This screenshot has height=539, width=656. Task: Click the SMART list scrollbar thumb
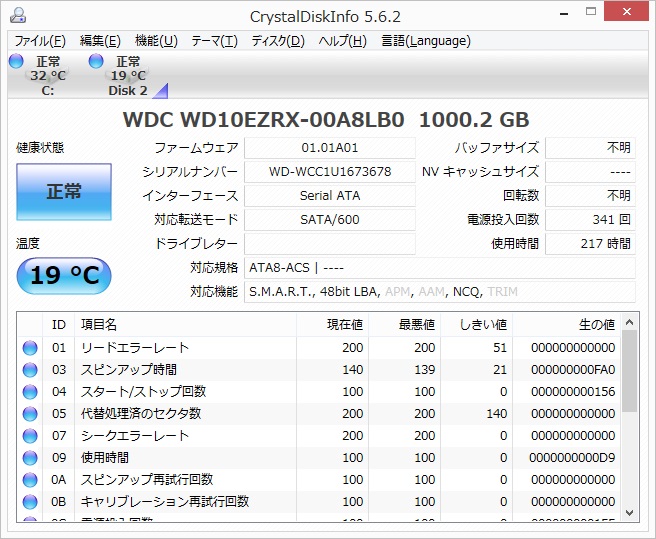tap(629, 371)
